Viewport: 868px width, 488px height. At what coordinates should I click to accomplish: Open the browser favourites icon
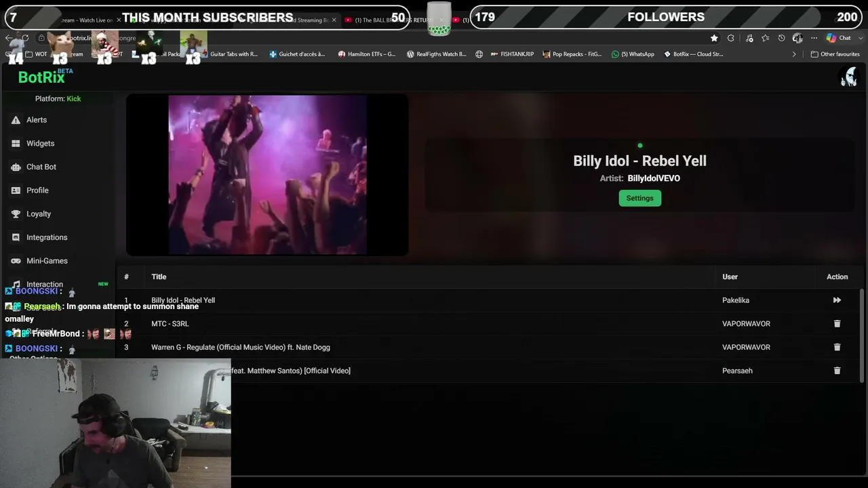pyautogui.click(x=766, y=38)
